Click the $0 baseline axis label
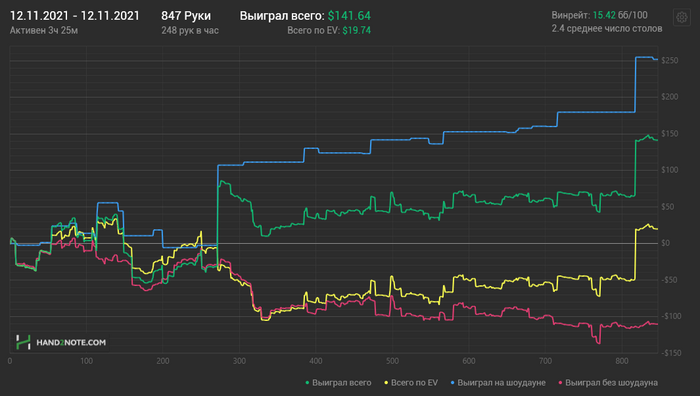This screenshot has width=700, height=396. click(x=666, y=243)
